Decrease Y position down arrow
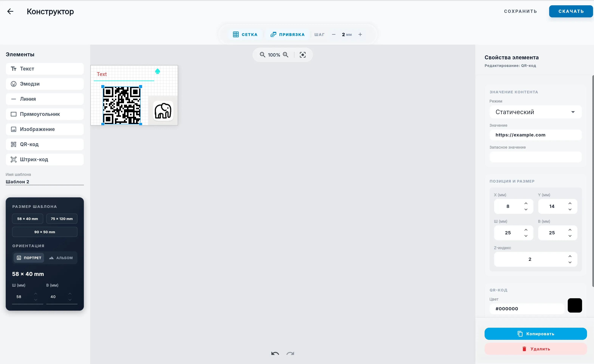594x364 pixels. pyautogui.click(x=570, y=209)
